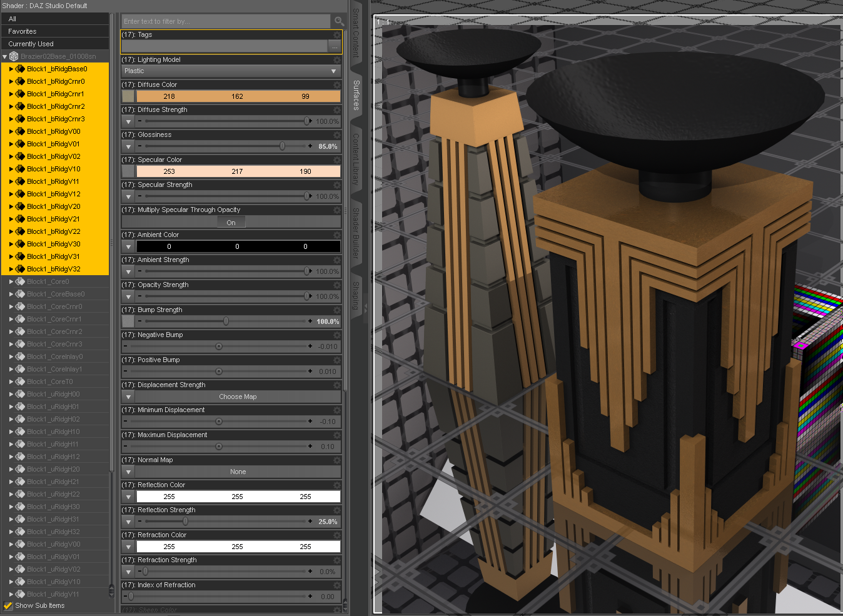
Task: Click the Glossiness slider handle
Action: pyautogui.click(x=283, y=146)
